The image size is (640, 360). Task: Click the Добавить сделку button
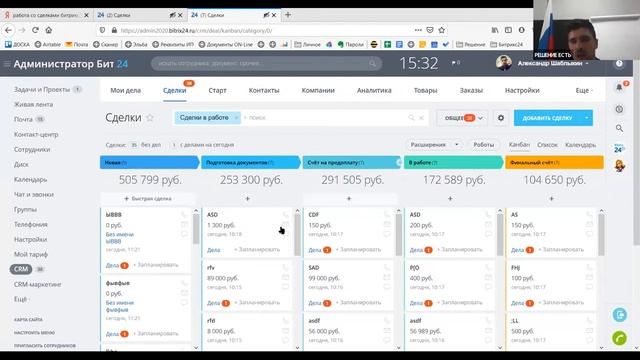[547, 118]
